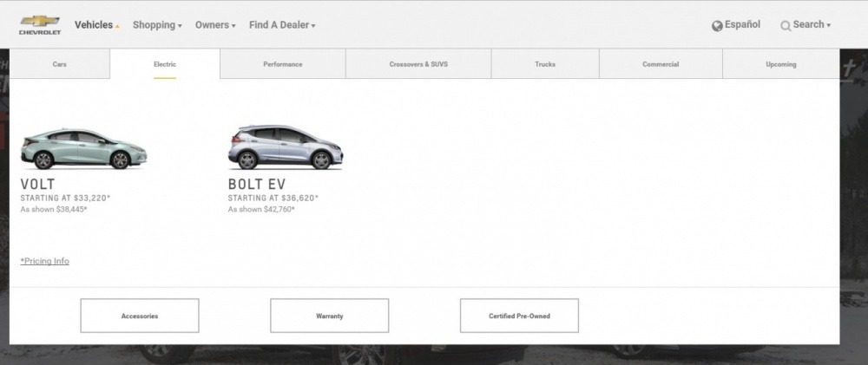Open the BOLT EV model heading
The height and width of the screenshot is (365, 868).
[x=257, y=184]
